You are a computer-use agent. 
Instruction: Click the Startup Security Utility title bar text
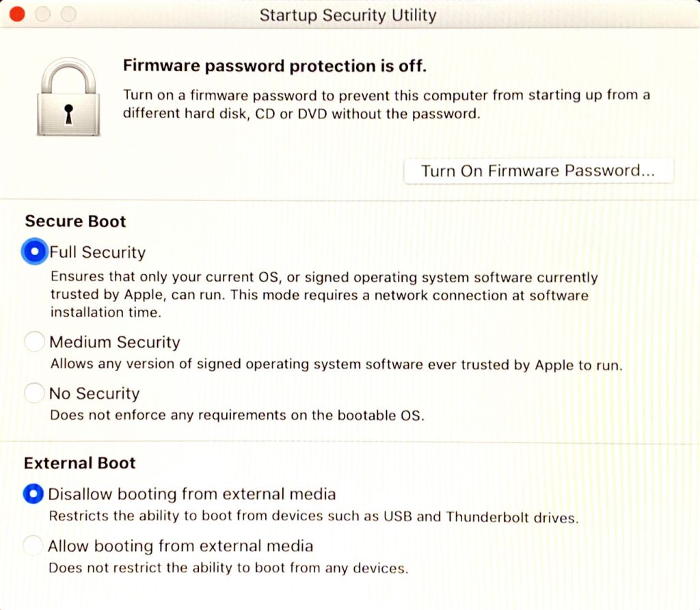pos(348,15)
